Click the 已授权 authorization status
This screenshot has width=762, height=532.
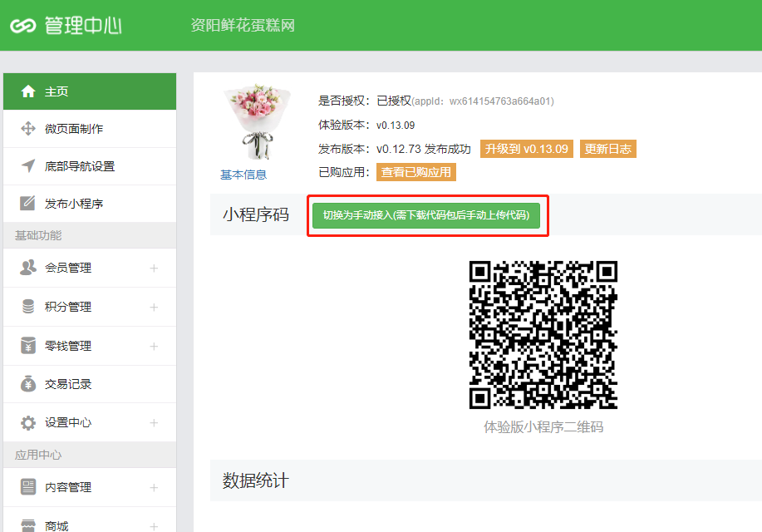(394, 101)
